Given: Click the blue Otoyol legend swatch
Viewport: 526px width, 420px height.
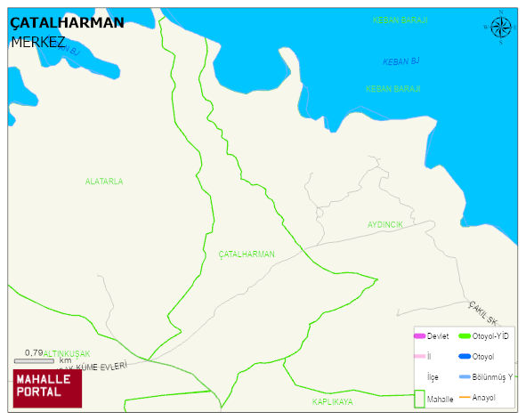Looking at the screenshot, I should [465, 356].
